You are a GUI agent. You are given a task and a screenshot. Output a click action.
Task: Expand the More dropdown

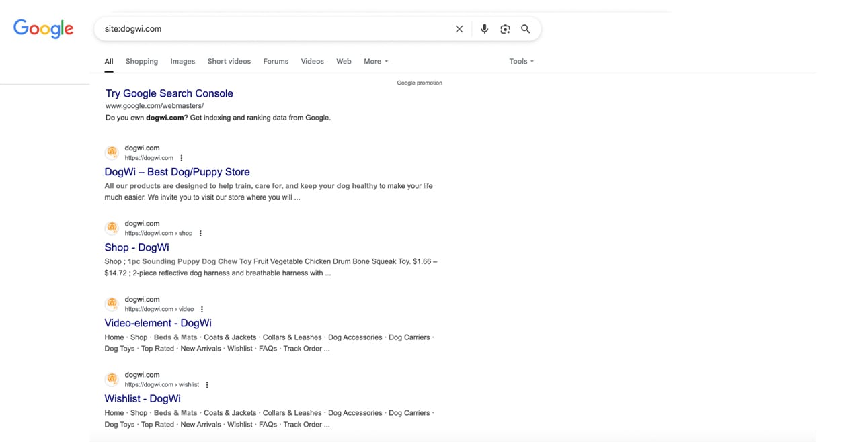coord(376,61)
